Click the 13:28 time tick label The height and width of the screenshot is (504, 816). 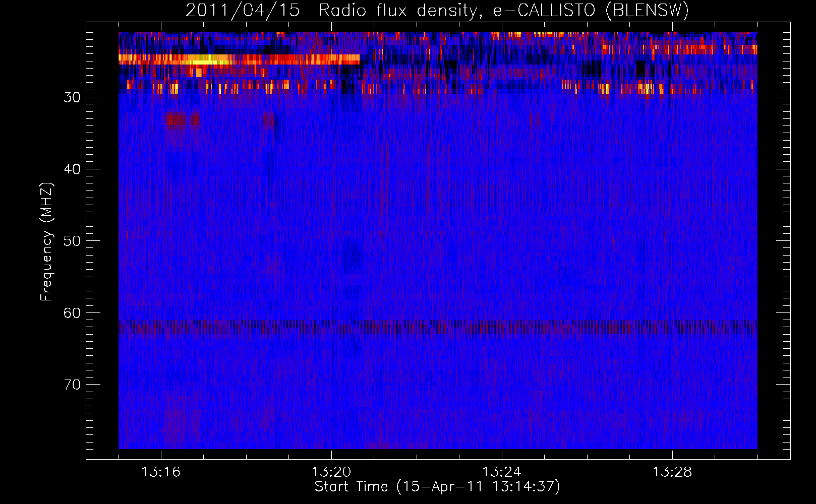pos(672,472)
